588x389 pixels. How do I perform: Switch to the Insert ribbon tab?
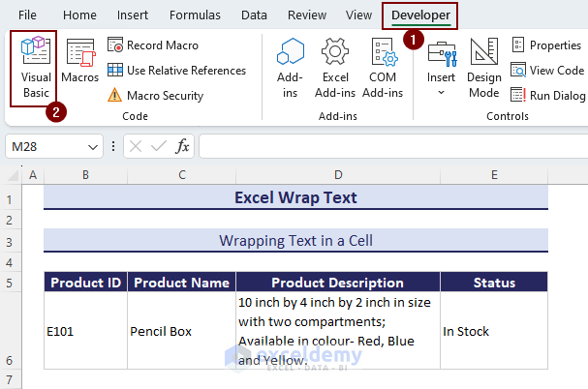point(133,15)
